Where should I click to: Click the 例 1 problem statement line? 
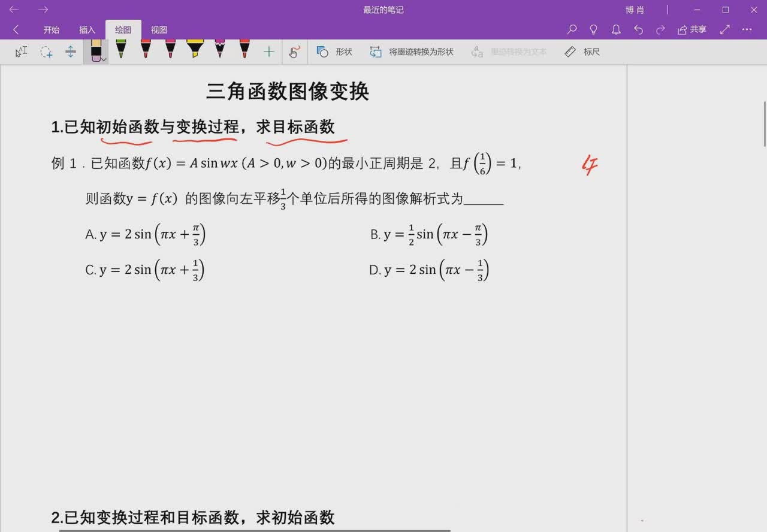tap(286, 163)
